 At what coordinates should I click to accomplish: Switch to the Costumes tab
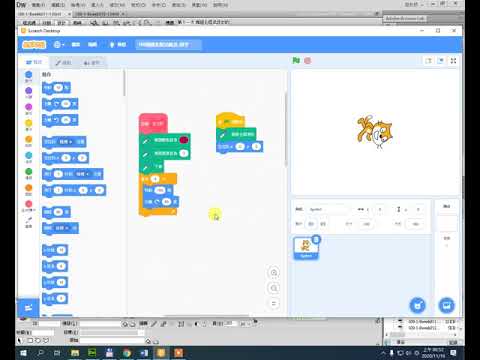(x=63, y=63)
